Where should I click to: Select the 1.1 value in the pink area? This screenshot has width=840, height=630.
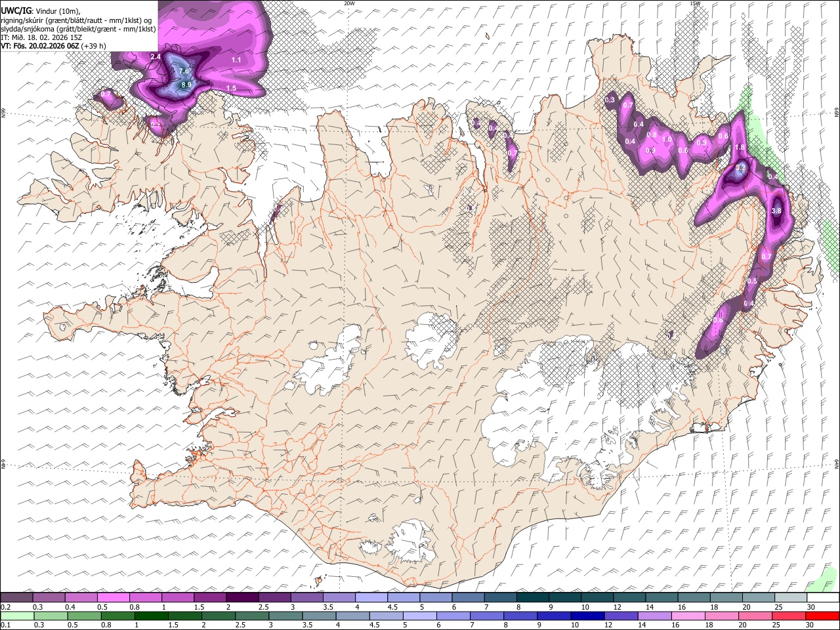tap(237, 60)
